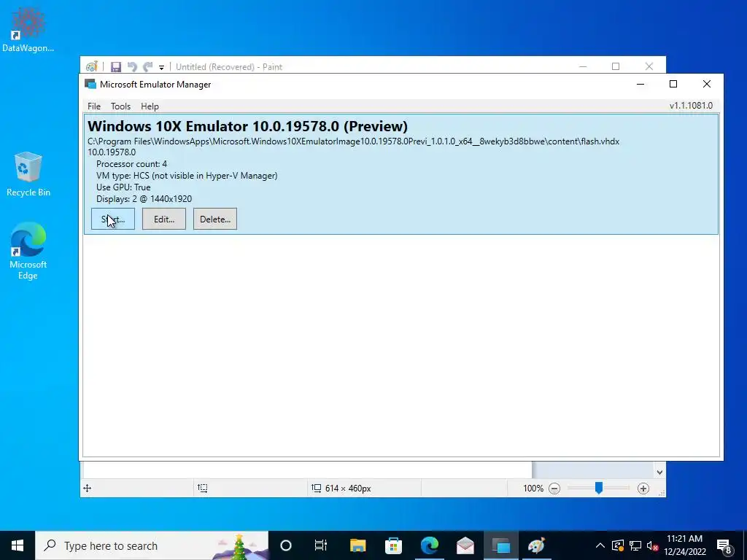Open the Tools menu in Emulator Manager
Screen dimensions: 747x560
tap(120, 106)
